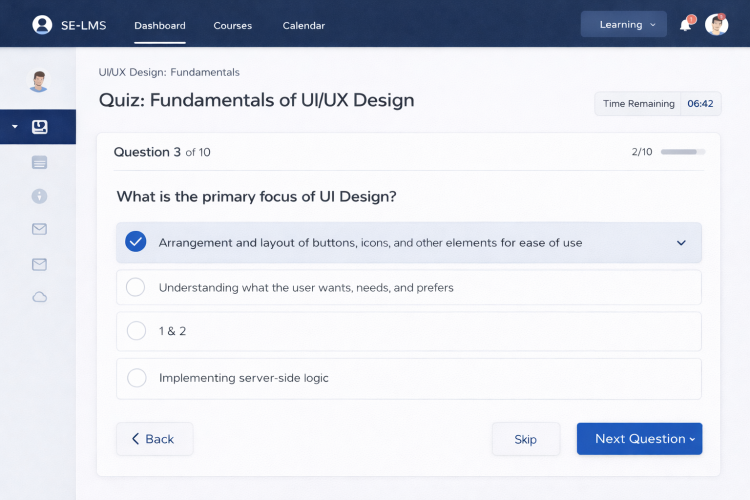Go to the Dashboard tab
The image size is (750, 500).
160,26
